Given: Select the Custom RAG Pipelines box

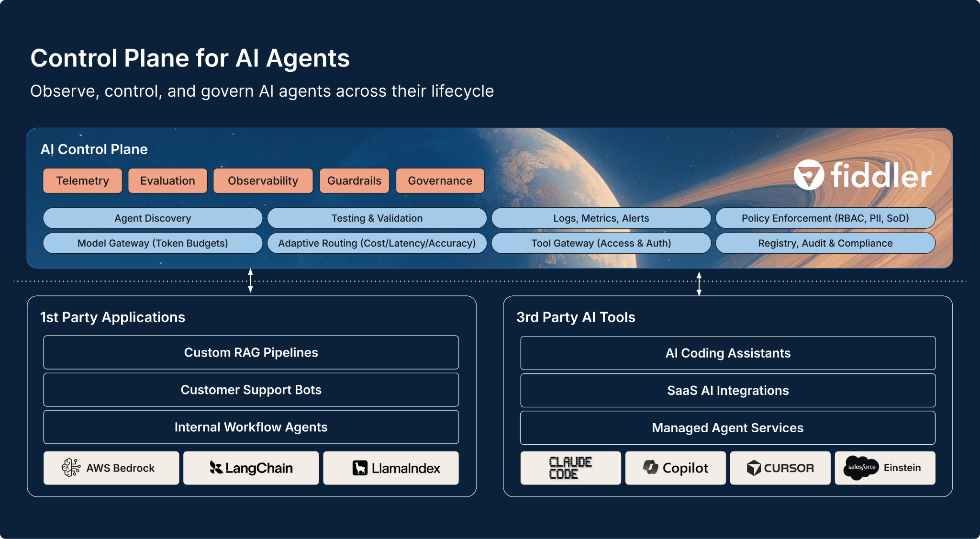Looking at the screenshot, I should 251,352.
